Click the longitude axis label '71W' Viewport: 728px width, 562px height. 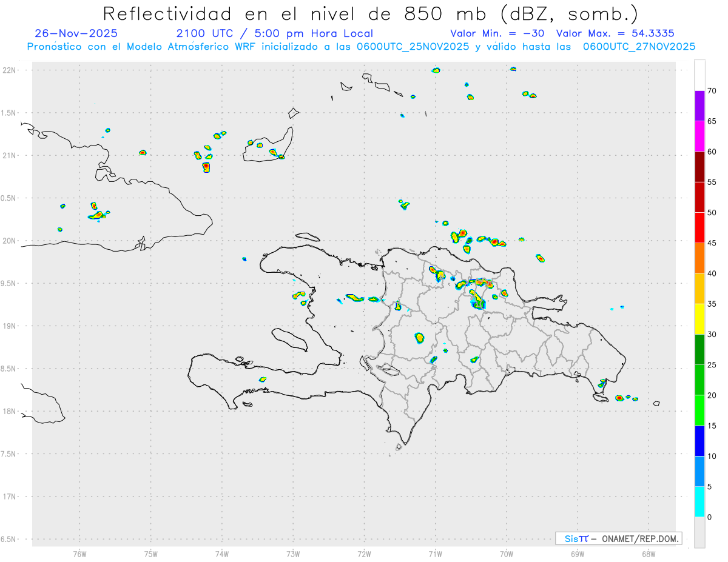pos(435,553)
